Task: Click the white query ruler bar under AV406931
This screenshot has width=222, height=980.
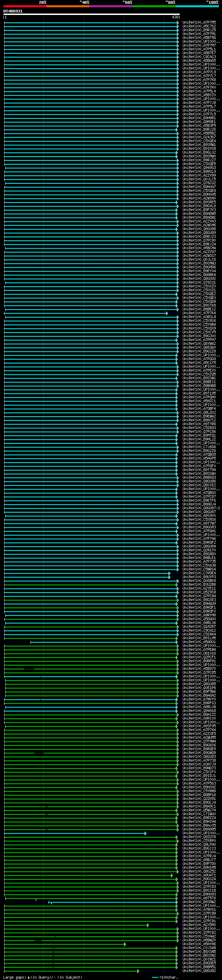Action: tap(92, 15)
